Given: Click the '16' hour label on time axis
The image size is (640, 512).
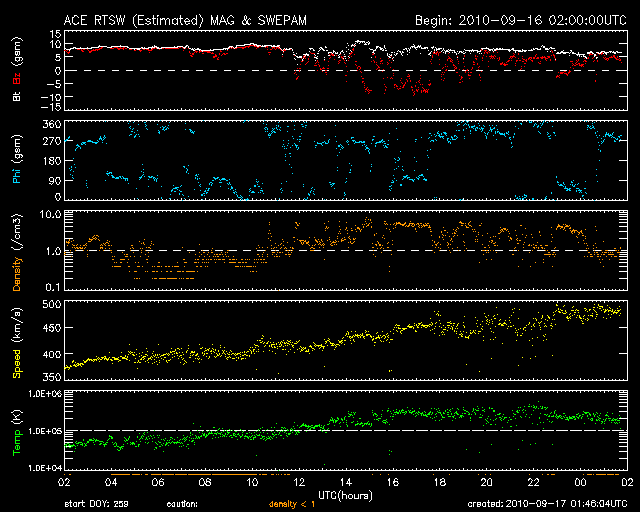Looking at the screenshot, I should pyautogui.click(x=393, y=482).
